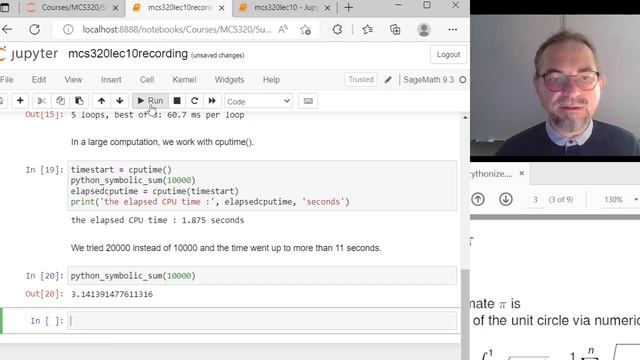Open the Insert menu
Viewport: 640px width, 360px height.
111,80
